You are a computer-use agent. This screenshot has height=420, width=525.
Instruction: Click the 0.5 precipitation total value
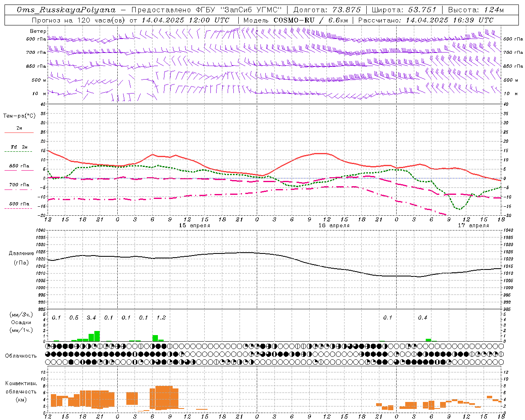point(74,318)
